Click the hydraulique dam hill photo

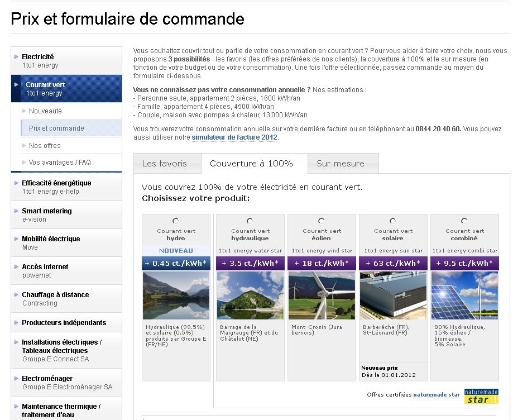250,295
